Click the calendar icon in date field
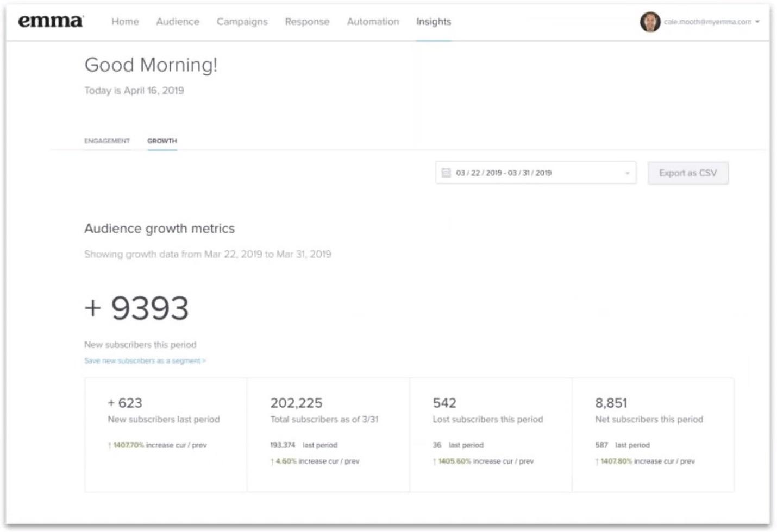The image size is (777, 532). point(446,173)
